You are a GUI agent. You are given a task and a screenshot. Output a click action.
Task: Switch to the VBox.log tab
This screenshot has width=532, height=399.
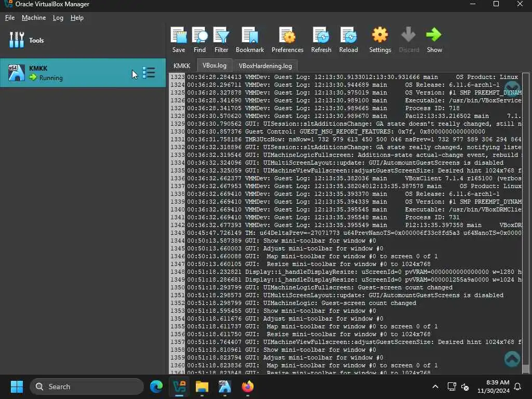pos(215,65)
